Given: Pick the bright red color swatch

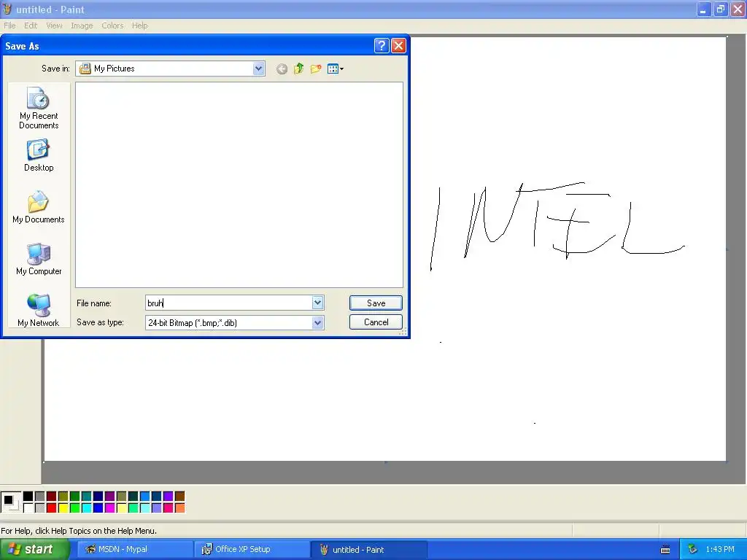Looking at the screenshot, I should point(52,508).
